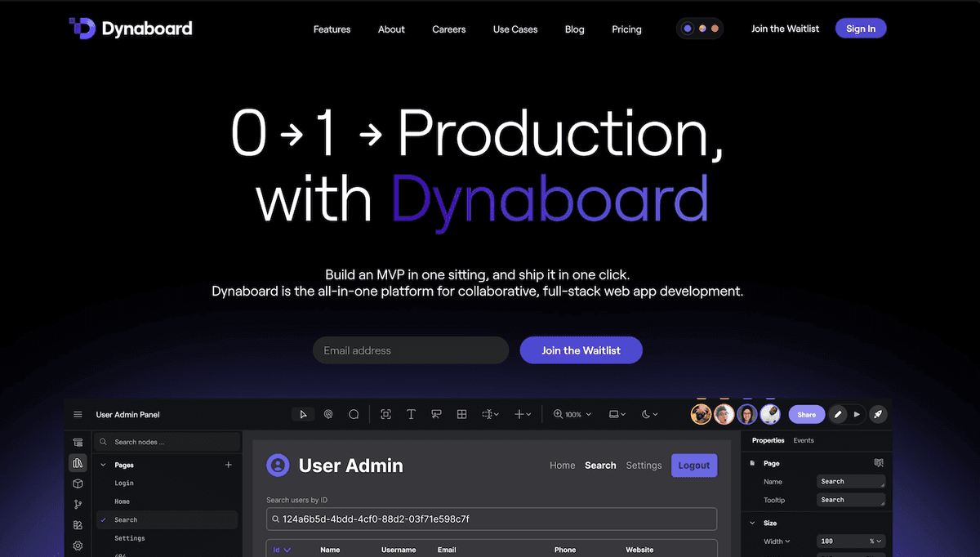Select the cursor/select tool in the toolbar
The width and height of the screenshot is (980, 557).
pyautogui.click(x=303, y=414)
